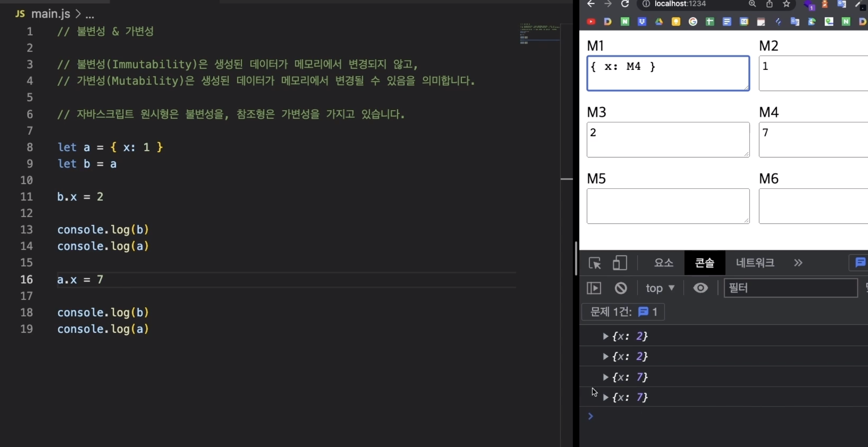Expand the first {x: 2} console object

point(605,336)
